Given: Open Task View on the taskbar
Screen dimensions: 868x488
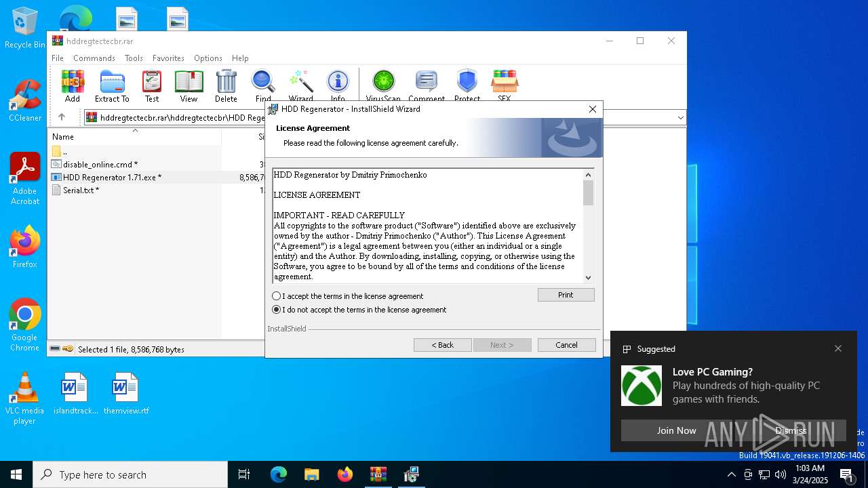Looking at the screenshot, I should [x=244, y=474].
